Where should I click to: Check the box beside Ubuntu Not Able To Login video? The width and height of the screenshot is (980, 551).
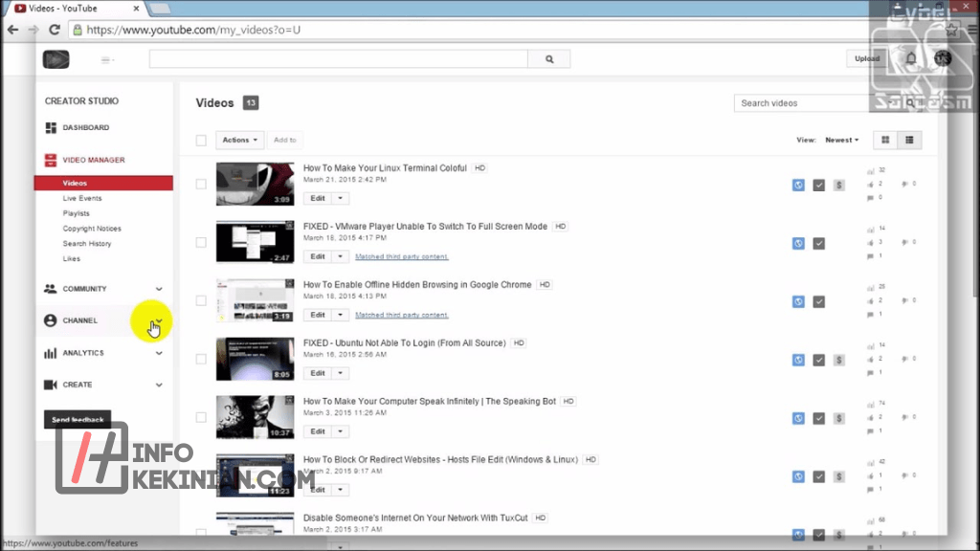201,359
